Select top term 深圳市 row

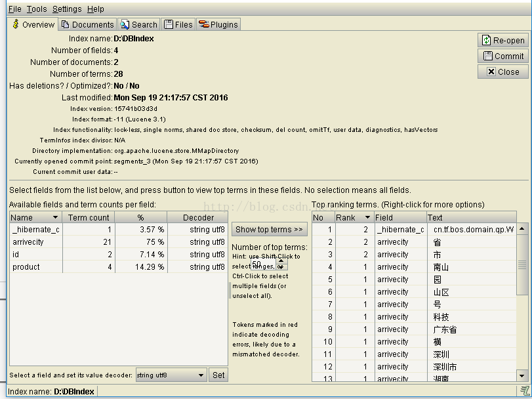(415, 367)
